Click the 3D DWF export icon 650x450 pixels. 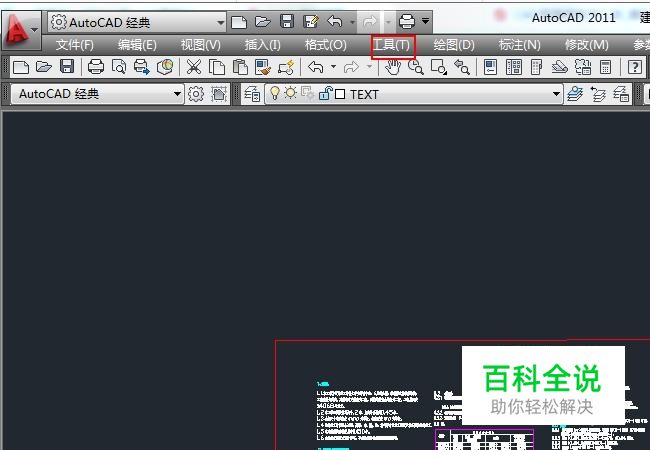click(165, 67)
